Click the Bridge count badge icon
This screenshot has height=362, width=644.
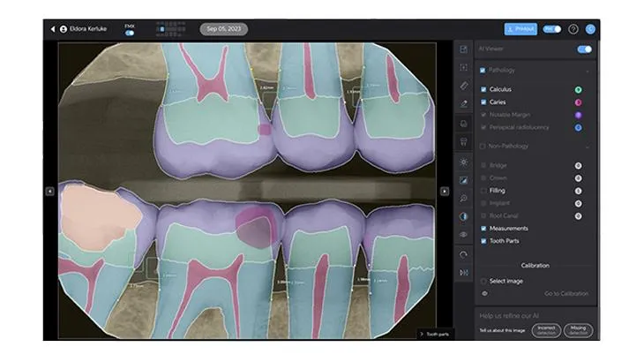578,166
